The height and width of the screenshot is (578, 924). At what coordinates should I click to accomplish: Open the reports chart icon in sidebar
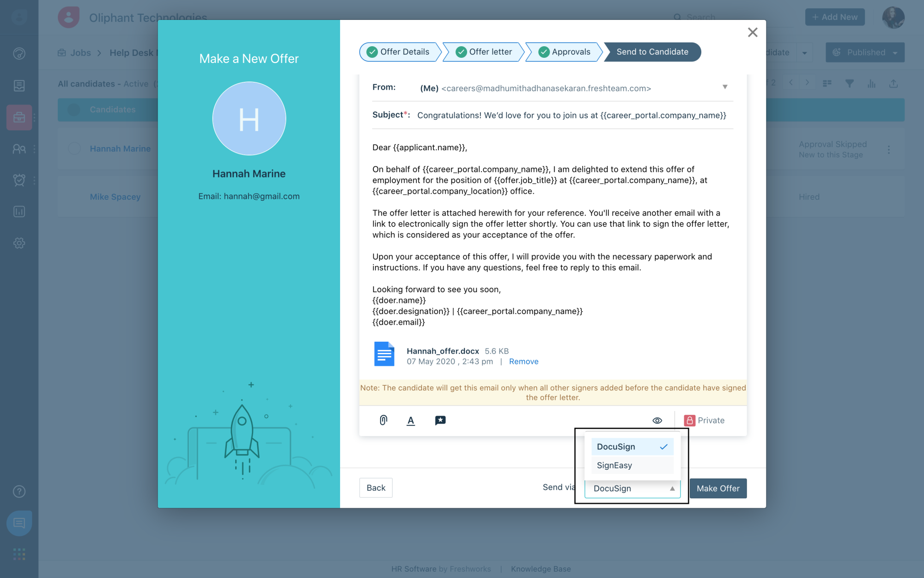pos(19,212)
